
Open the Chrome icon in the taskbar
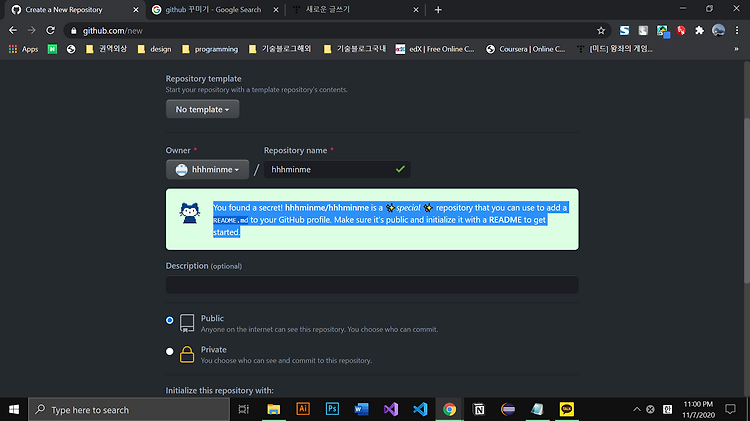449,410
